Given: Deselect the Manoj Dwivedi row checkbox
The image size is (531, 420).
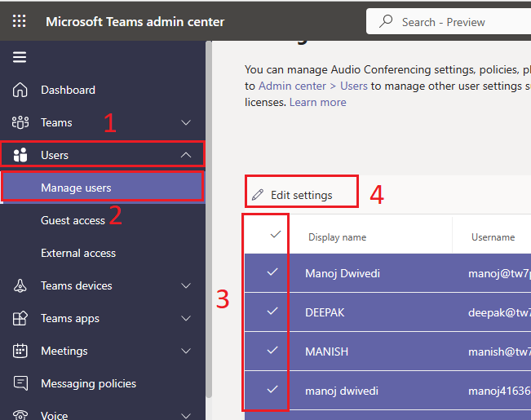Looking at the screenshot, I should point(273,272).
